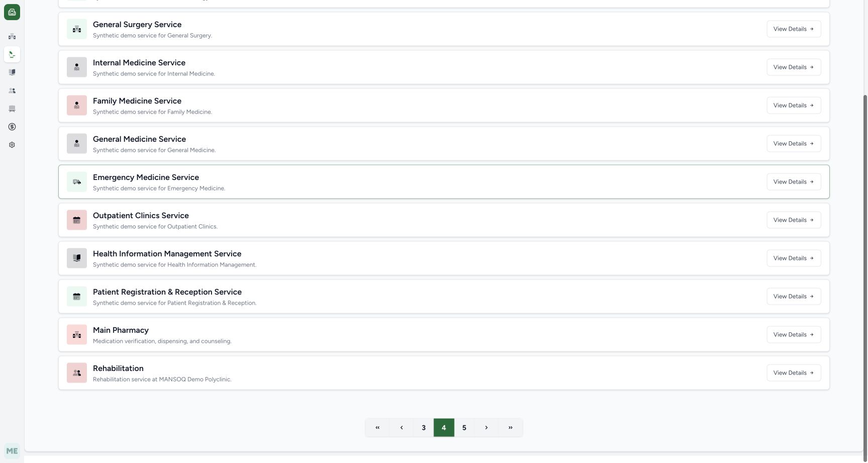Open the book icon in sidebar
The width and height of the screenshot is (868, 463).
pyautogui.click(x=12, y=72)
